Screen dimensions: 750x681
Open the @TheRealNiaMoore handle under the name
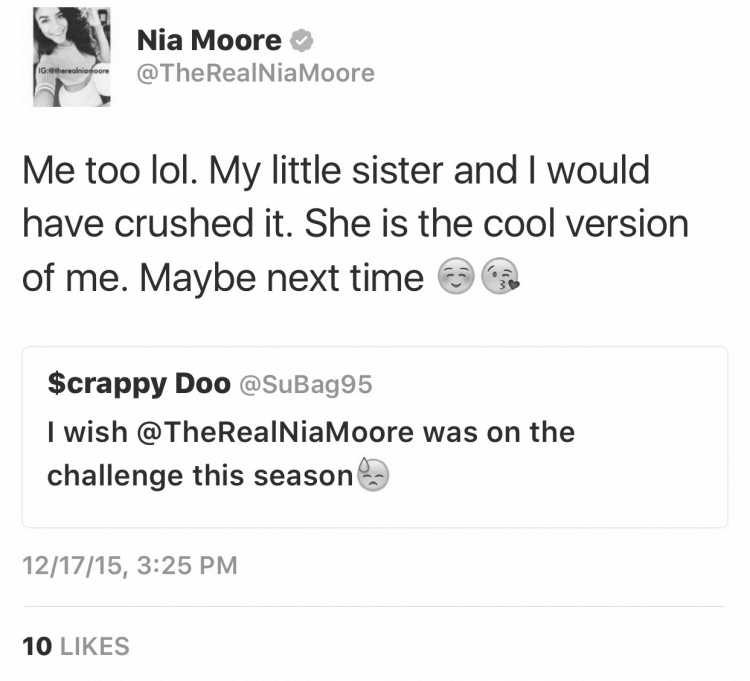[255, 73]
